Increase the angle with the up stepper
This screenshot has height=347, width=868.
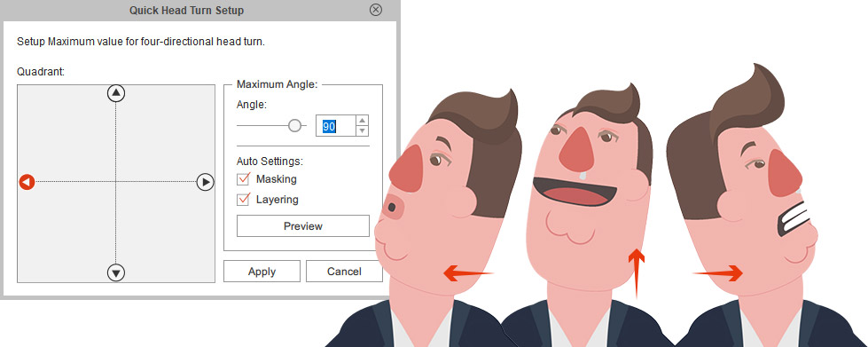362,121
